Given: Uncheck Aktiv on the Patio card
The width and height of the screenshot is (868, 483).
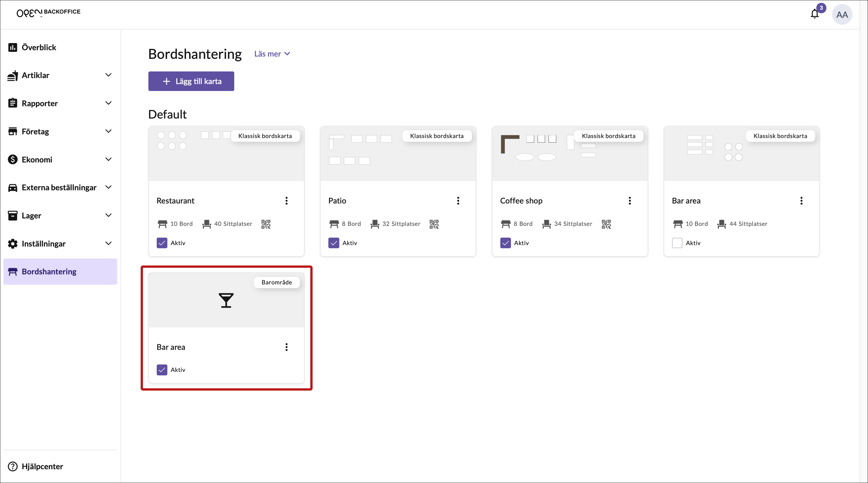Looking at the screenshot, I should click(334, 243).
